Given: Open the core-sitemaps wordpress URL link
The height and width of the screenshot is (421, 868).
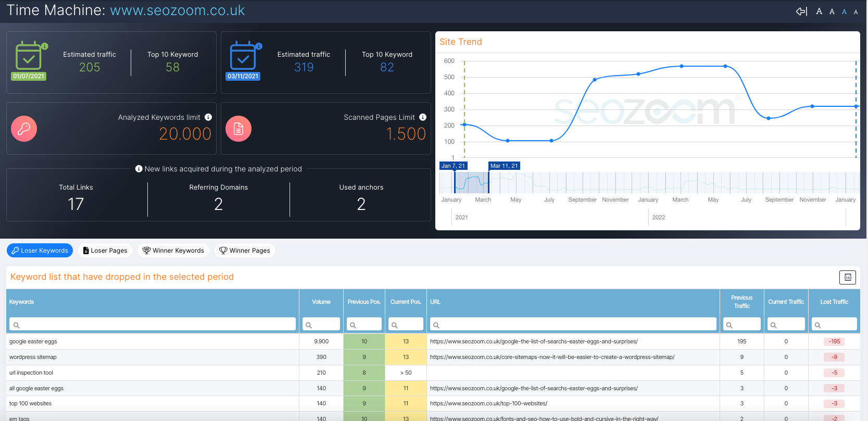Looking at the screenshot, I should 552,357.
